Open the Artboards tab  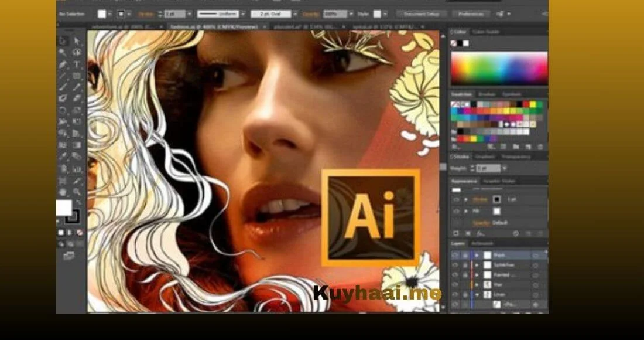pyautogui.click(x=482, y=243)
